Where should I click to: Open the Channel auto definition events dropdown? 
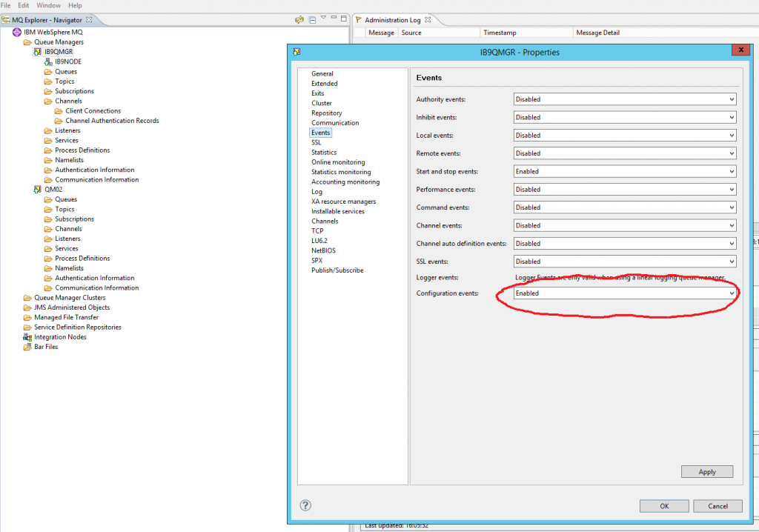[x=625, y=244]
